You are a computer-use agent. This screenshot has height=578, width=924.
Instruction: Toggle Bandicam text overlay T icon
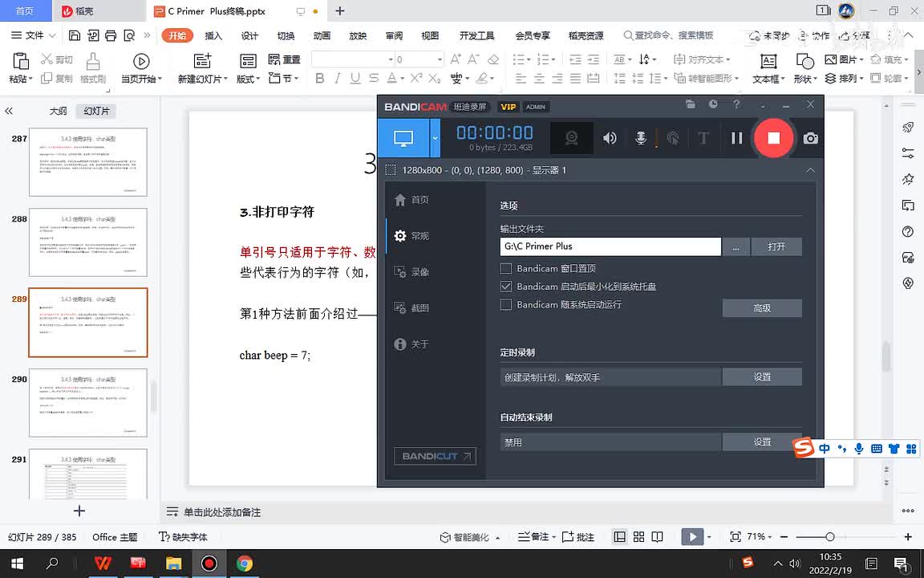coord(703,138)
